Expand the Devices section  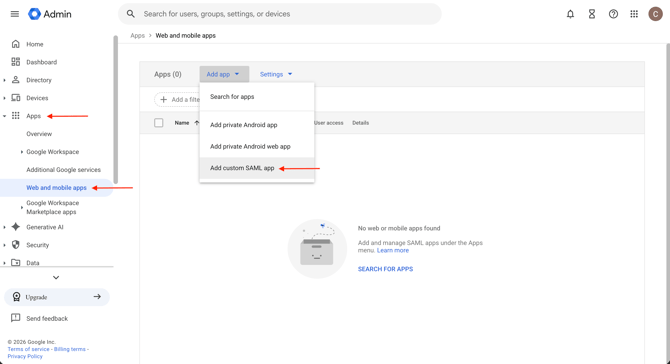pyautogui.click(x=4, y=98)
